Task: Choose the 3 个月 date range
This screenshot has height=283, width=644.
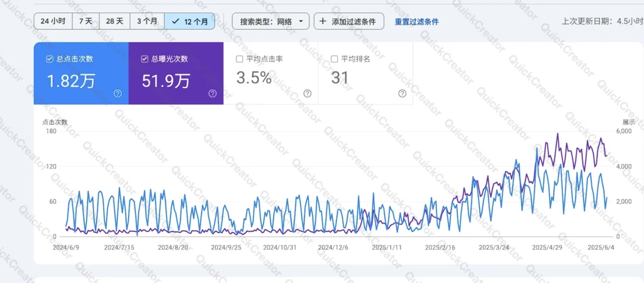Action: [x=147, y=21]
